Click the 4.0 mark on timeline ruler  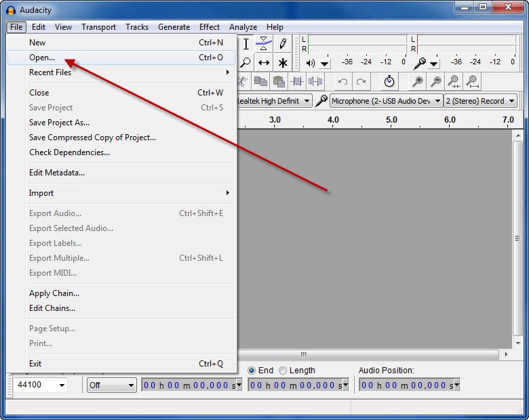click(333, 120)
